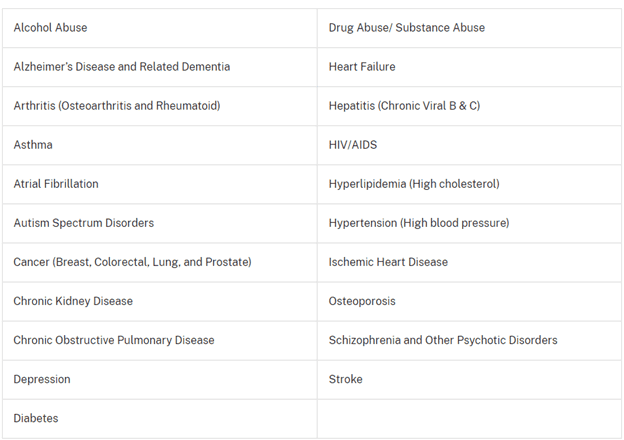Click Arthritis (Osteoarthritis and Rheumatoid) entry
This screenshot has width=624, height=440.
[116, 106]
